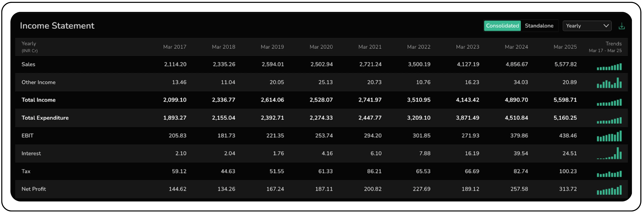Click the download statement icon
Viewport: 644px width, 214px height.
pos(622,26)
